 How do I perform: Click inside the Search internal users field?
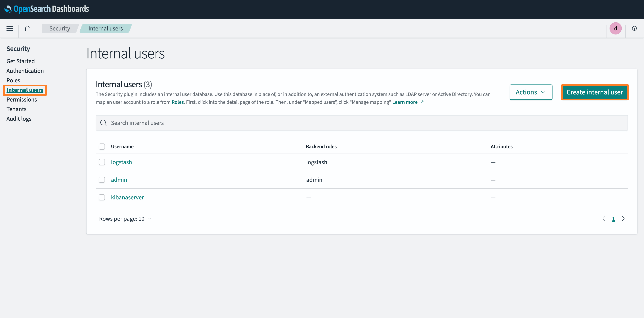click(200, 123)
